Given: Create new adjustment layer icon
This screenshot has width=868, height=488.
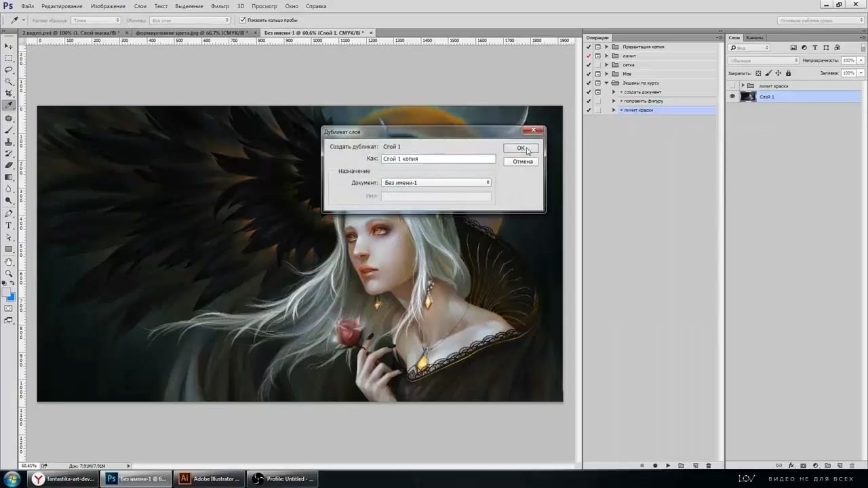Looking at the screenshot, I should click(815, 466).
